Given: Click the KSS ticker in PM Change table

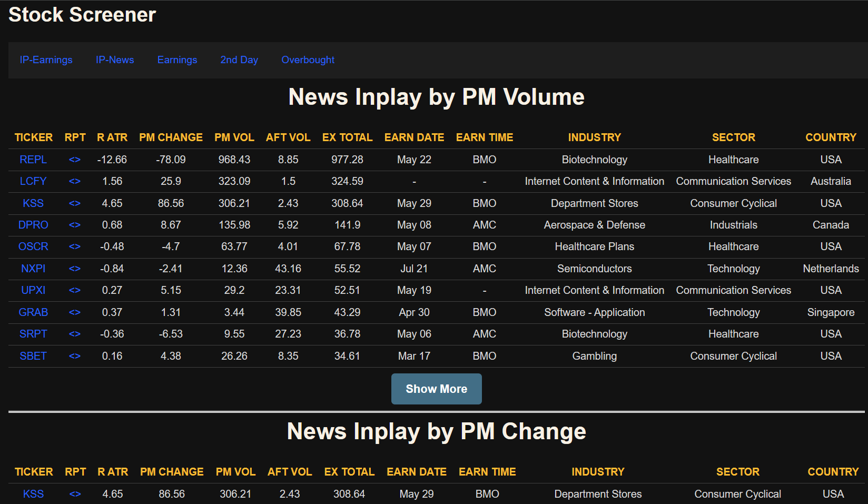Looking at the screenshot, I should (x=33, y=494).
